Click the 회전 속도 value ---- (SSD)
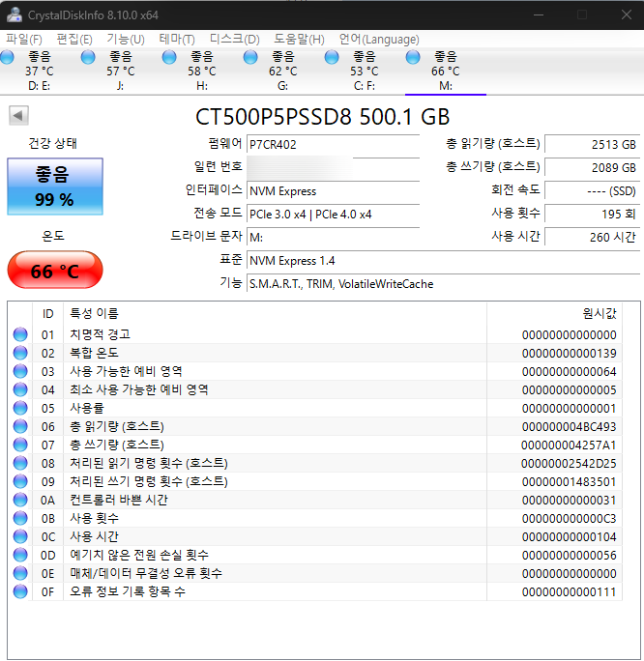Screen dimensions: 644x661 (x=593, y=191)
